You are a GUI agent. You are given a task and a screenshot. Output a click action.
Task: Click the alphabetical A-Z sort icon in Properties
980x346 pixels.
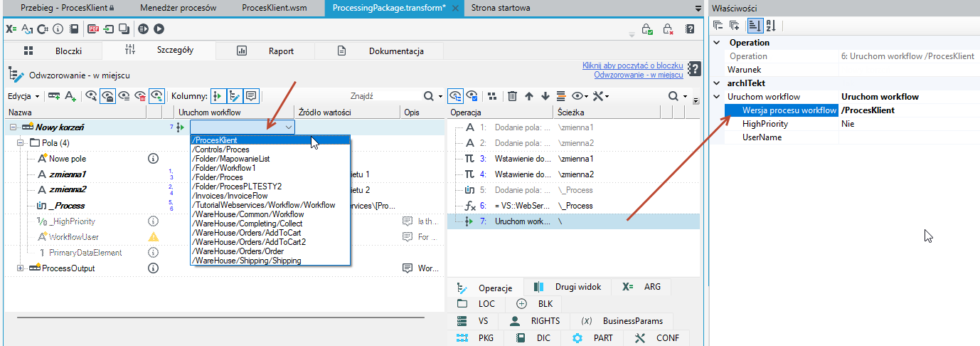pyautogui.click(x=770, y=26)
